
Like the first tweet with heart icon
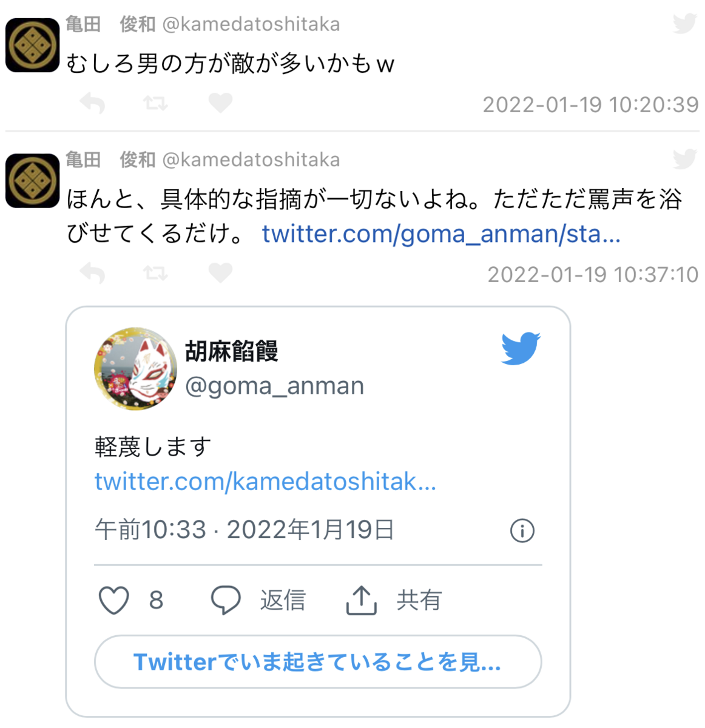pos(220,103)
